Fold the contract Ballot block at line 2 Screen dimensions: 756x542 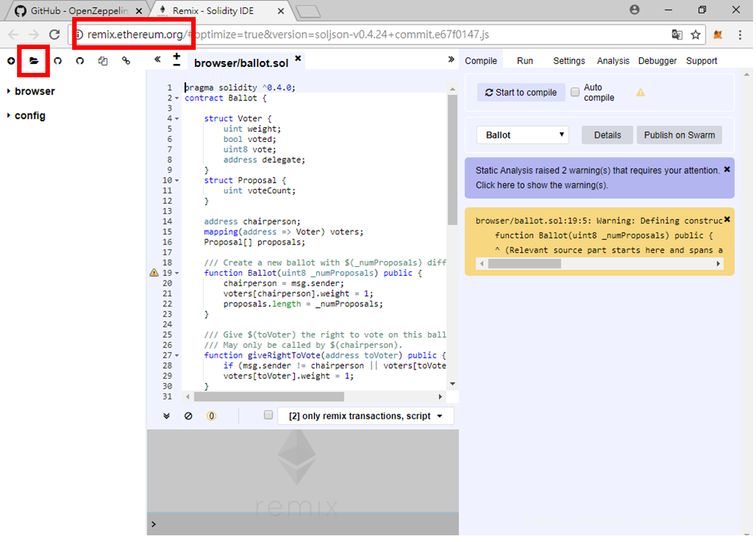coord(177,98)
